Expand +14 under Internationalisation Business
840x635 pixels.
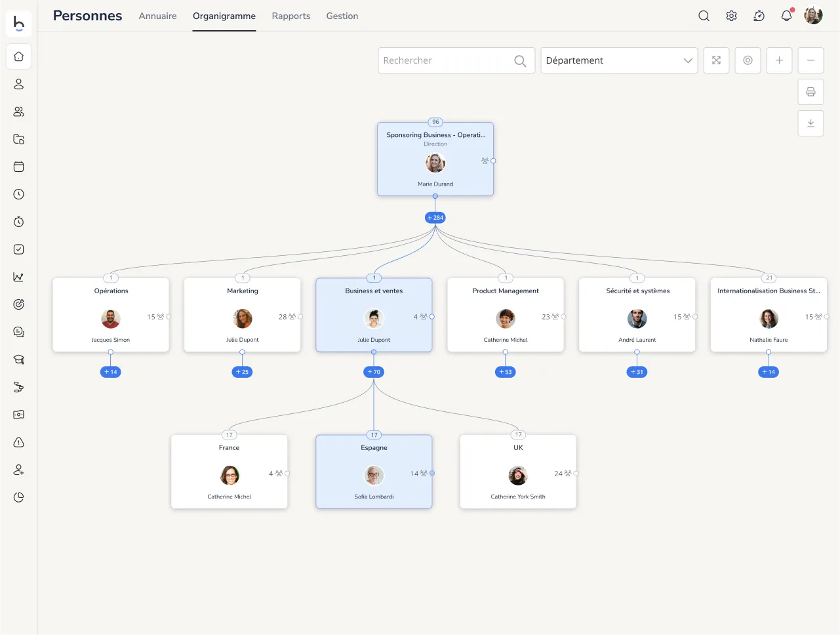pos(769,372)
